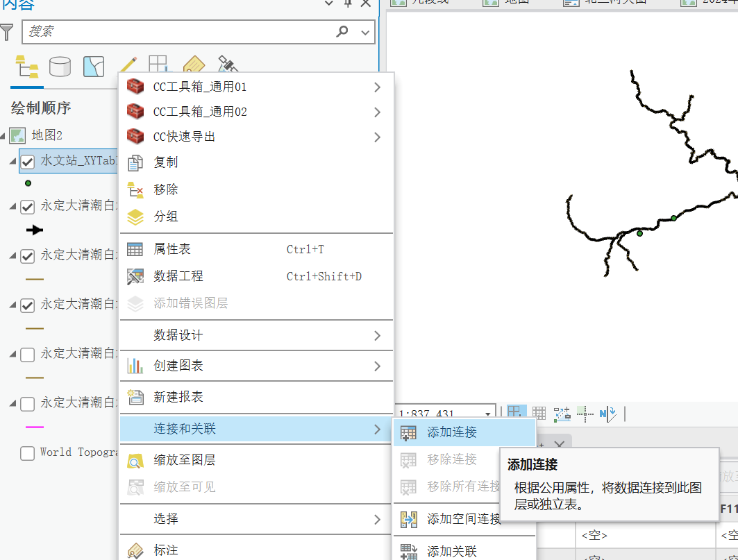Click the North-arrow correction icon

(608, 414)
